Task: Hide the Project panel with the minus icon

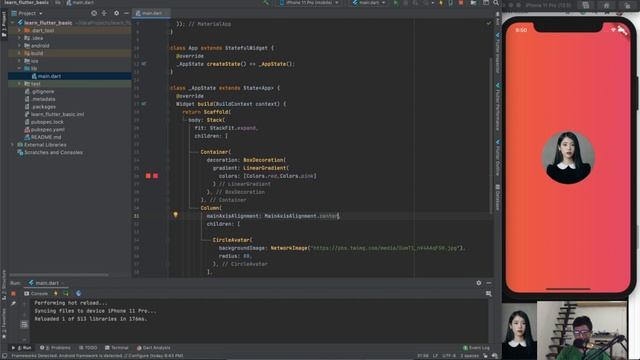Action: coord(126,13)
